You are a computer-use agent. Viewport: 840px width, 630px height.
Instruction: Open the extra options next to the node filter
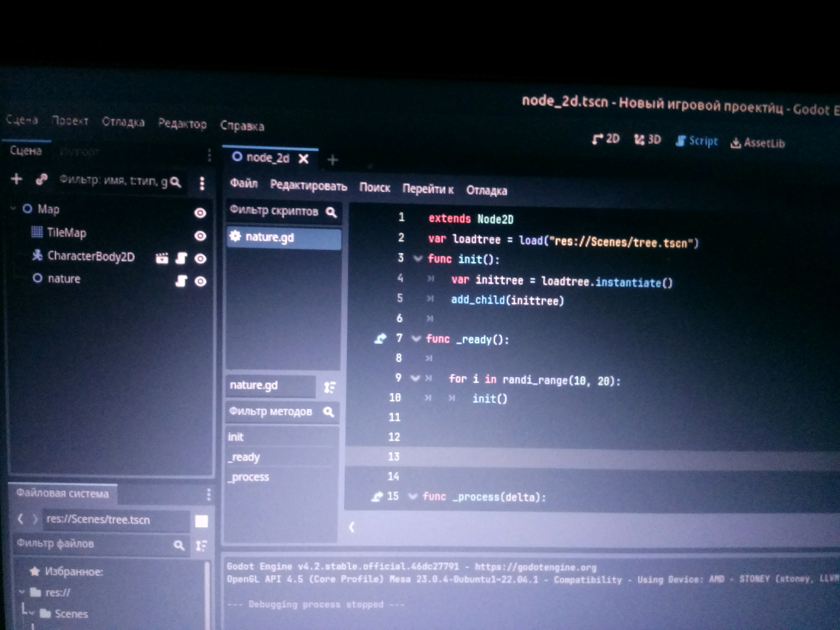[202, 183]
